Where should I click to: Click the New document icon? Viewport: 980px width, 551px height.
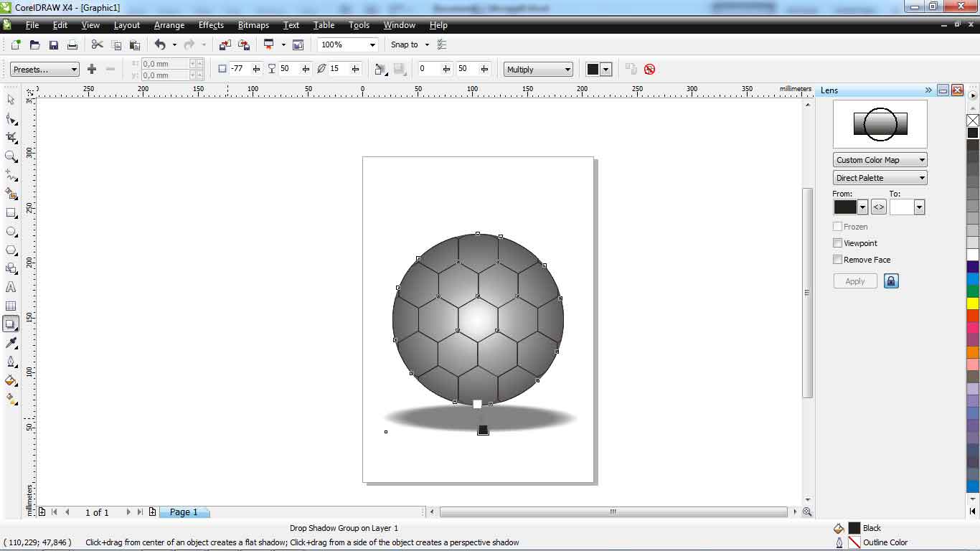click(x=16, y=44)
